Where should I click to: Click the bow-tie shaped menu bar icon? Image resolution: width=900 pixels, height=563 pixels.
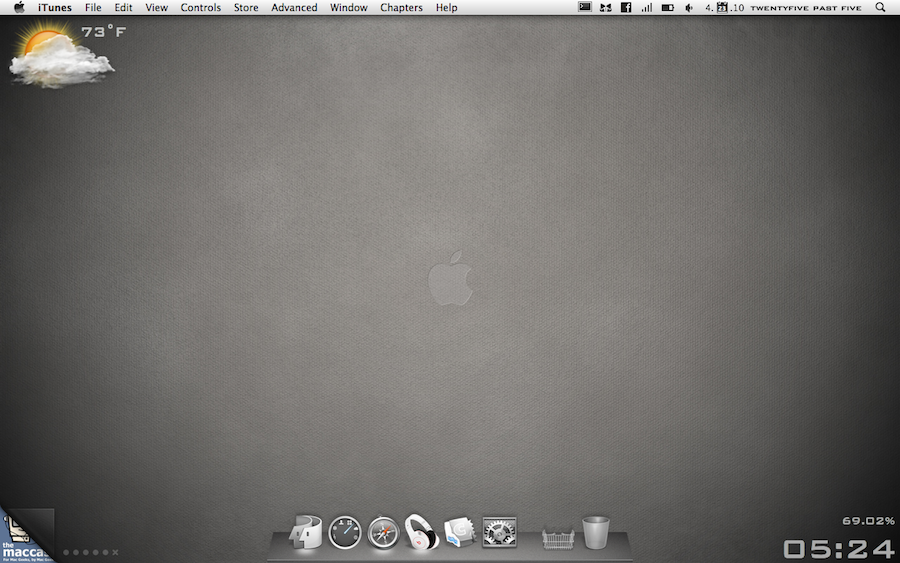[606, 7]
